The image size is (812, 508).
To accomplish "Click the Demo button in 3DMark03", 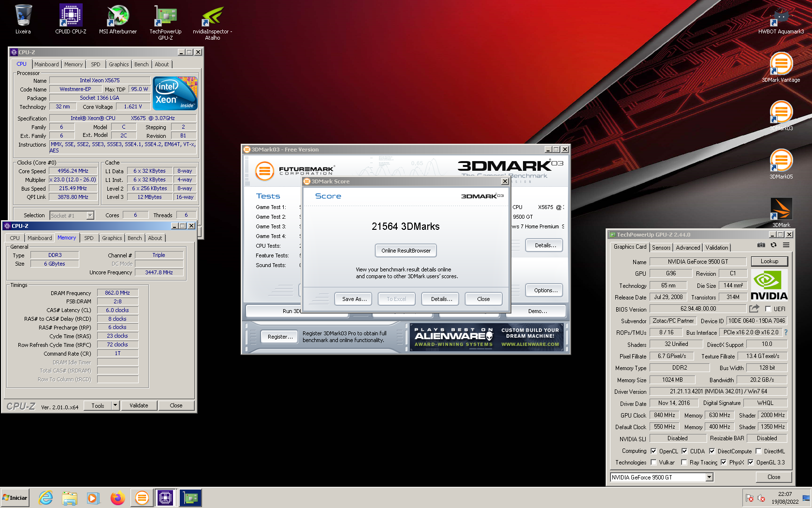I will pos(537,311).
